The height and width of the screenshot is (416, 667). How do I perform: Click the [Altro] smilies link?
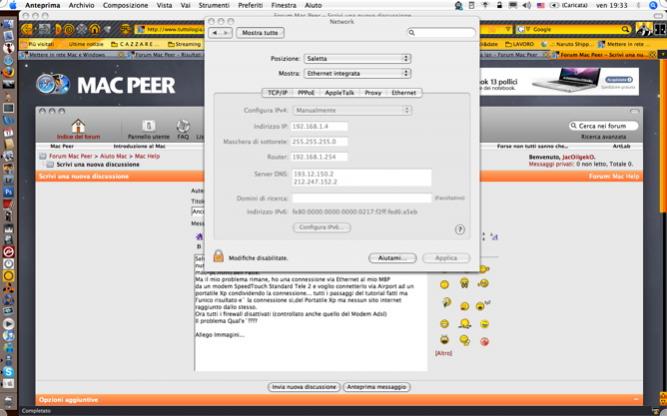[x=443, y=353]
